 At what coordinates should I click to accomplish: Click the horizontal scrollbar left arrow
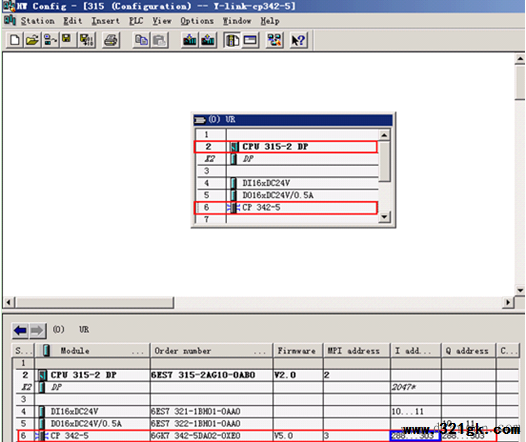9,302
